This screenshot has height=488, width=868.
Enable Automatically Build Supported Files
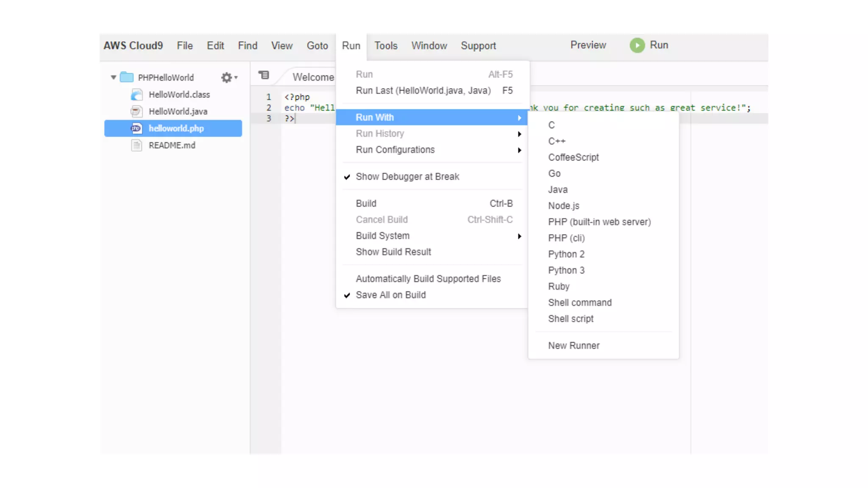coord(428,279)
